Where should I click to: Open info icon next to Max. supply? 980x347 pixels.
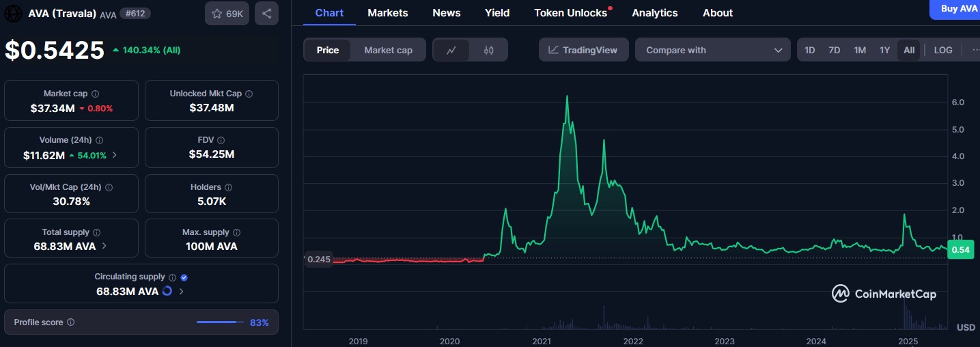click(236, 233)
